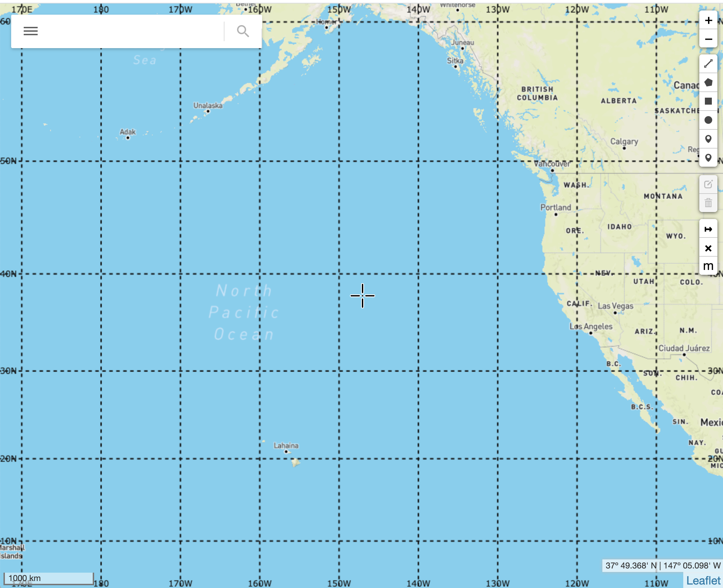Click the Calgary city label
The image size is (723, 588).
point(624,141)
